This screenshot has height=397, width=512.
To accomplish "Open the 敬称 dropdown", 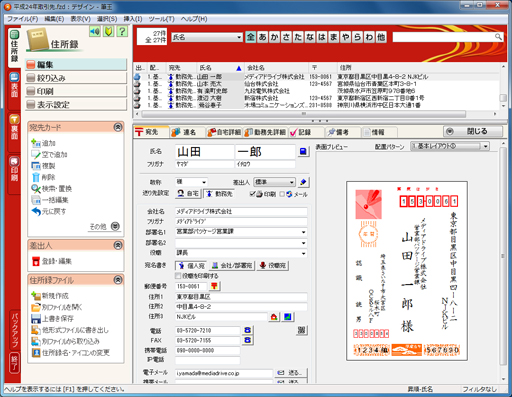I will click(204, 182).
